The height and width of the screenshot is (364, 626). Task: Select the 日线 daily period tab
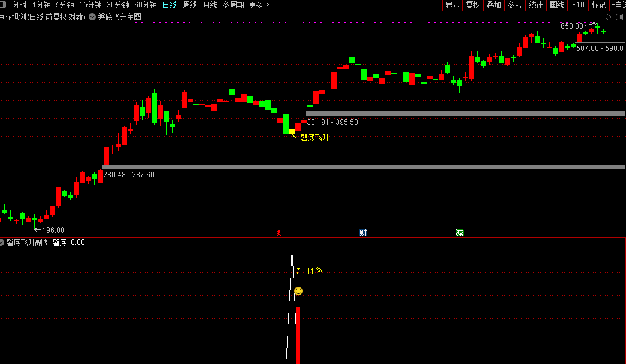[x=170, y=5]
